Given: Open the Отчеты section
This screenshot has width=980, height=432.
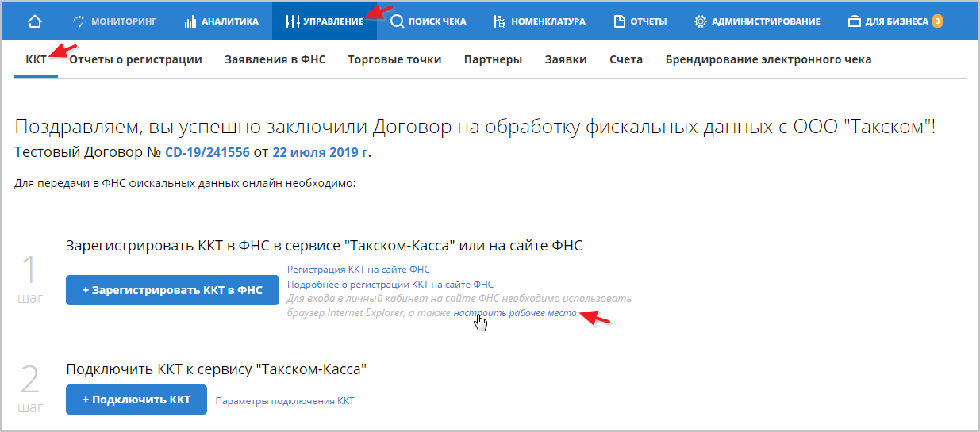Looking at the screenshot, I should [x=640, y=21].
